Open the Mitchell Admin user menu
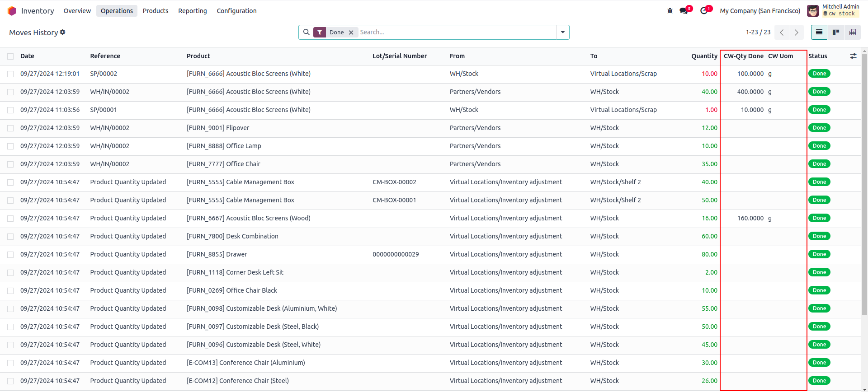 [x=833, y=10]
